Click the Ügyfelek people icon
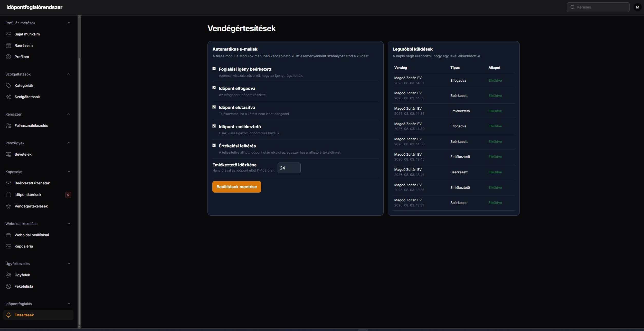 tap(8, 275)
